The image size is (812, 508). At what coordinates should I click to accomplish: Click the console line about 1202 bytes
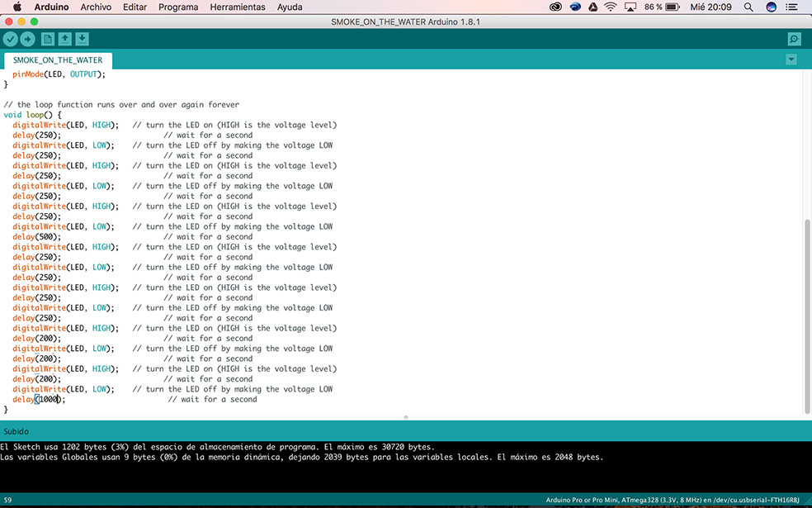(218, 447)
